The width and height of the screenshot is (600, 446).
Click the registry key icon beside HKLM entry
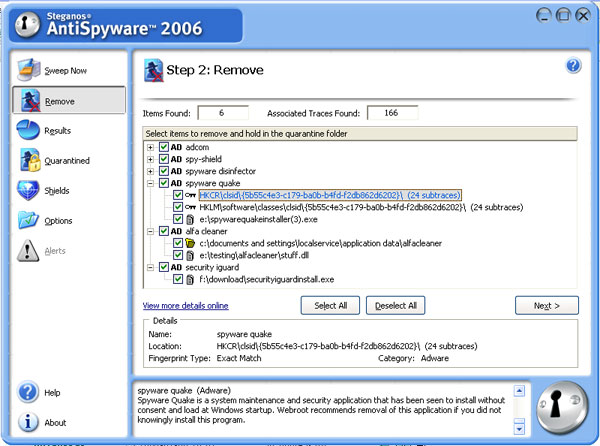(190, 207)
